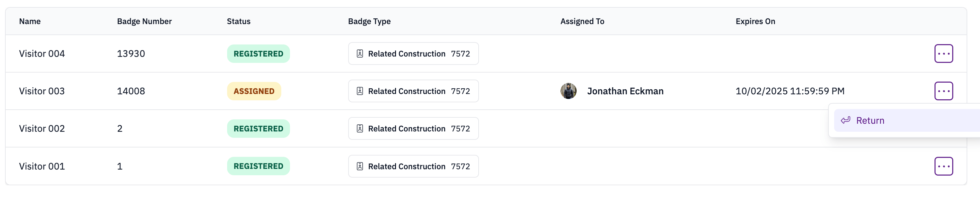Viewport: 980px width, 204px height.
Task: Select Return from the dropdown menu
Action: [x=907, y=120]
